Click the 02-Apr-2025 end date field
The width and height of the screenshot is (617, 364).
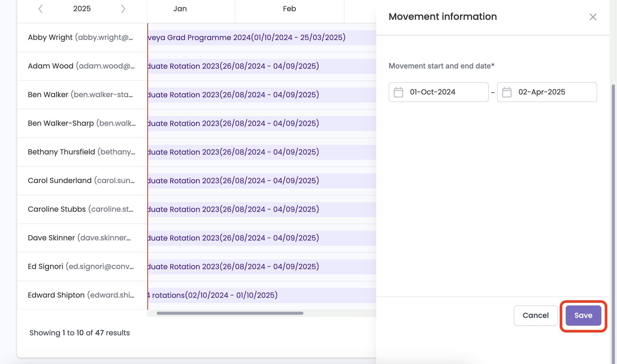[x=547, y=92]
